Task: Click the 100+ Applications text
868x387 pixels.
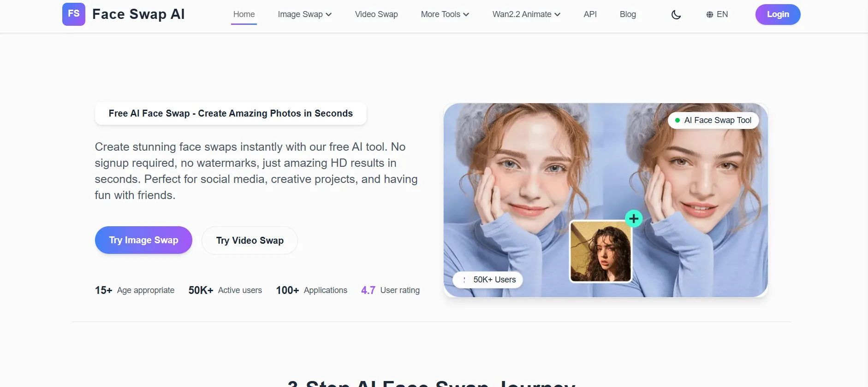Action: click(312, 290)
